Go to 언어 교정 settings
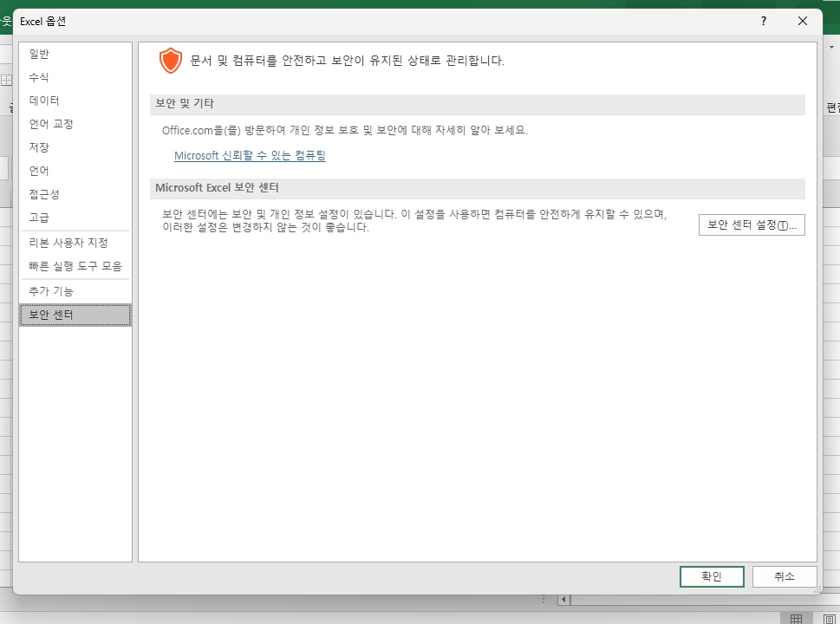 [75, 124]
